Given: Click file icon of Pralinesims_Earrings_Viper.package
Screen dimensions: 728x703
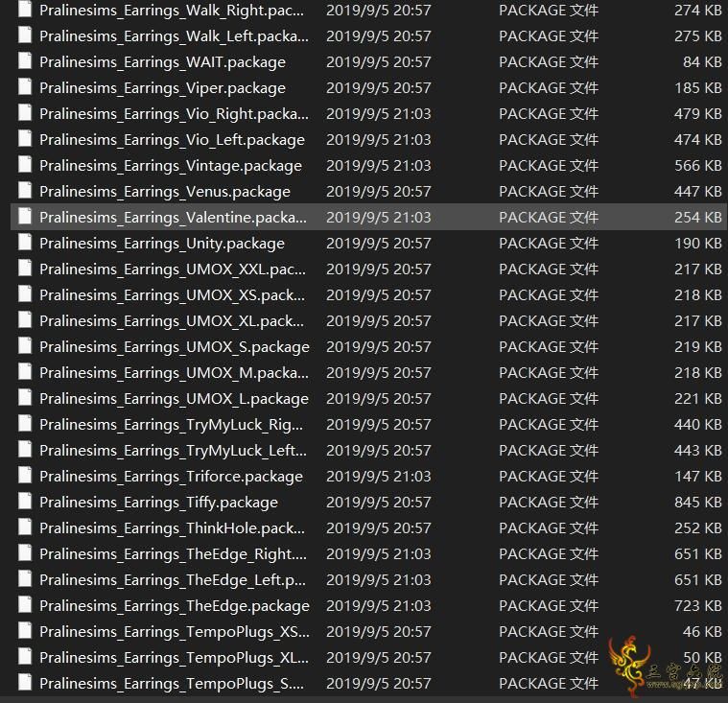Looking at the screenshot, I should 25,87.
